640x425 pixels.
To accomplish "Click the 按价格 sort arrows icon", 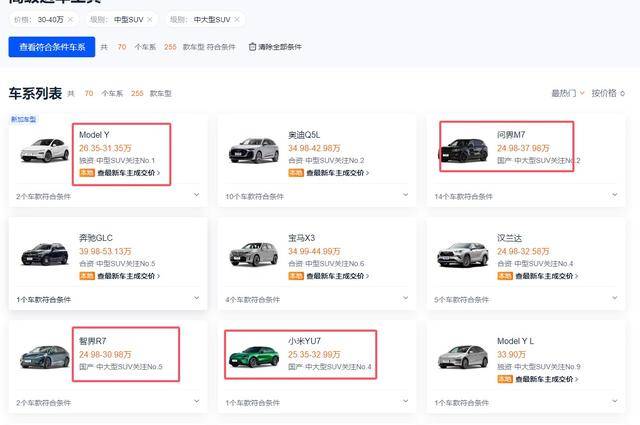I will 623,94.
